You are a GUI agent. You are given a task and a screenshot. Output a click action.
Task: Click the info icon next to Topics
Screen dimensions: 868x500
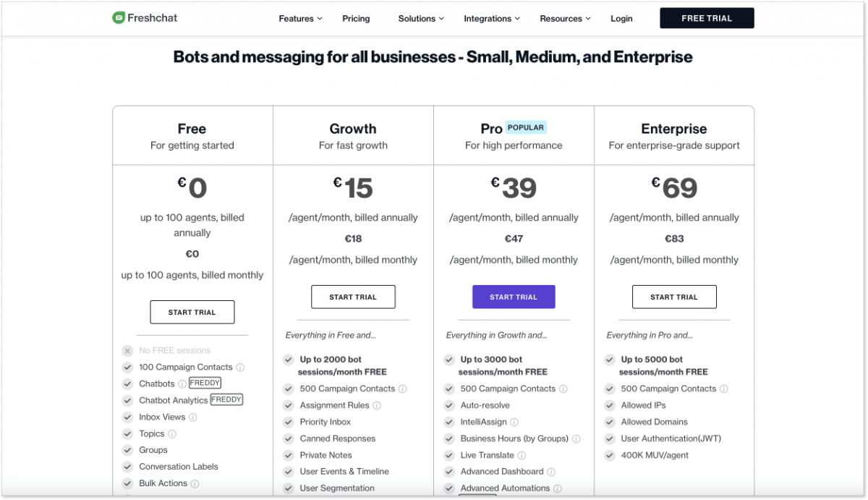coord(172,433)
